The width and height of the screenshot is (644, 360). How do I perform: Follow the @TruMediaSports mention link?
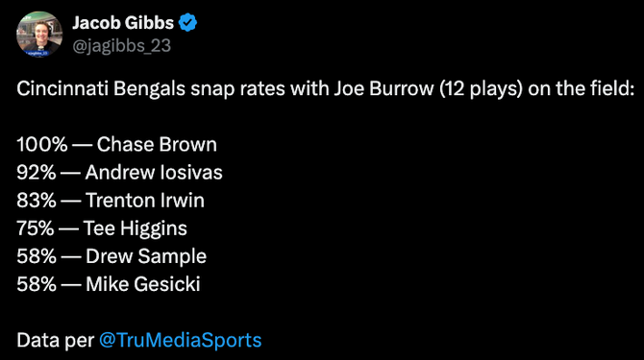(181, 340)
